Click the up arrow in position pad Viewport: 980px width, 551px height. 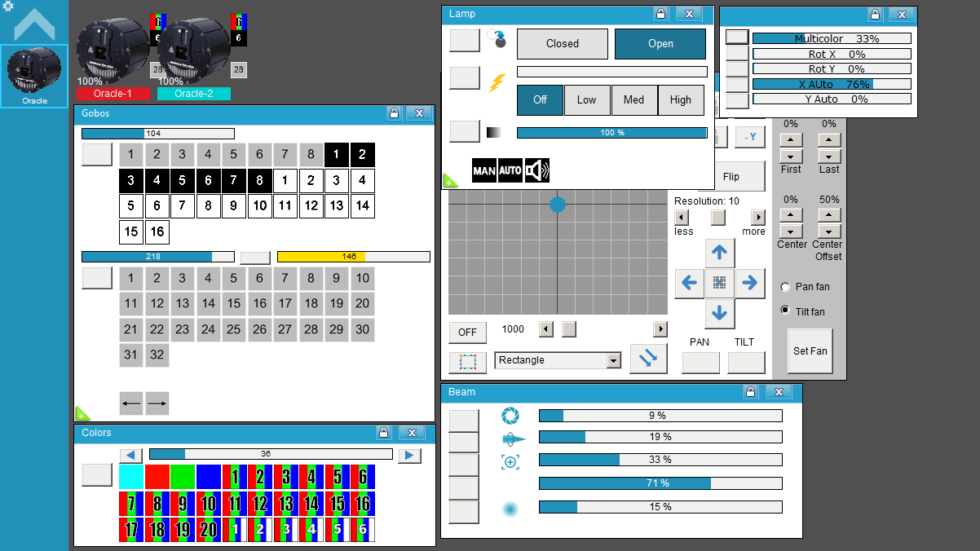pos(719,253)
